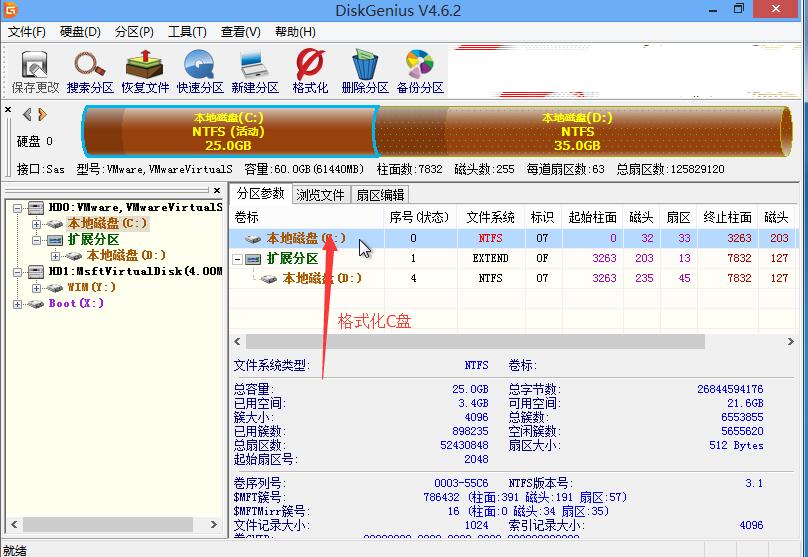Click the 26844594176 total bytes value
Image resolution: width=808 pixels, height=557 pixels.
[730, 390]
